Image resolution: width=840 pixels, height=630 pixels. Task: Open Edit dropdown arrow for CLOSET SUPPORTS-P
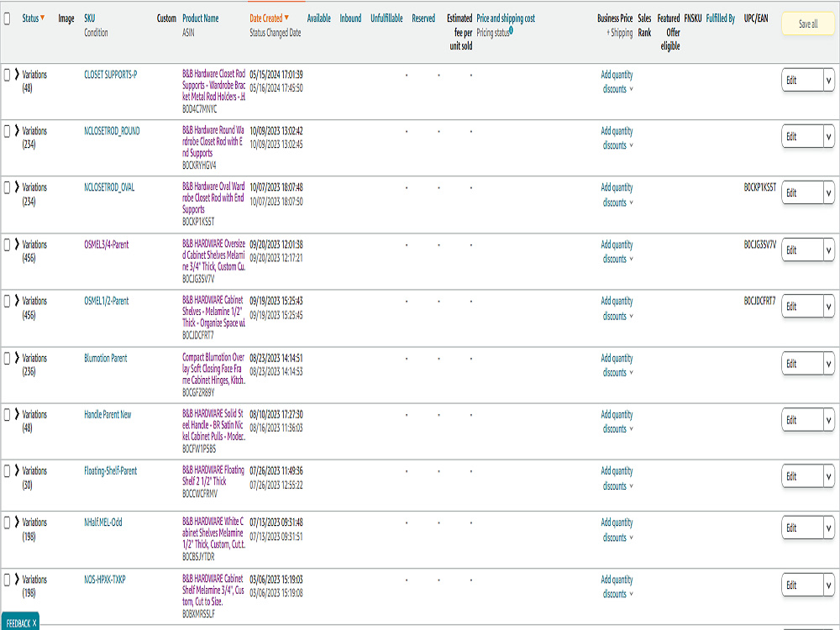[828, 81]
